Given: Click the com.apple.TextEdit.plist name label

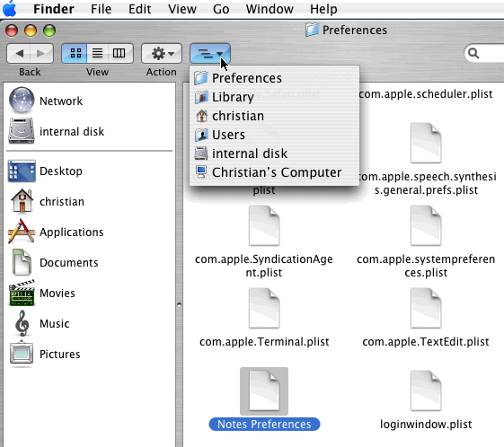Looking at the screenshot, I should (x=426, y=342).
